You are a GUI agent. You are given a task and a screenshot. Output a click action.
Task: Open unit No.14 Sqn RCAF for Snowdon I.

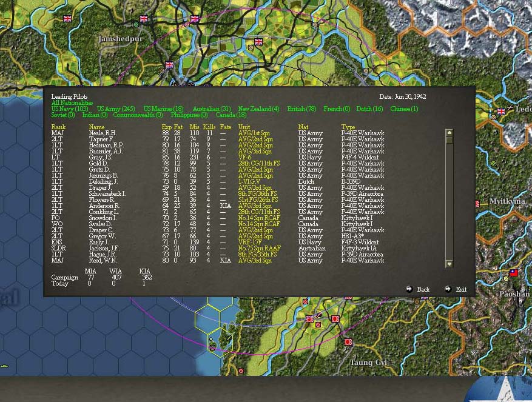(x=259, y=218)
